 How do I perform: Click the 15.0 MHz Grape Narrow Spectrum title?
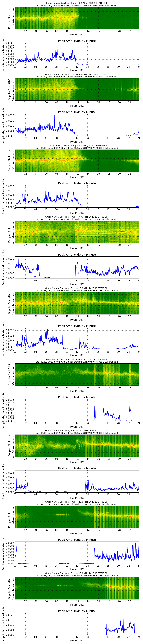pyautogui.click(x=77, y=431)
